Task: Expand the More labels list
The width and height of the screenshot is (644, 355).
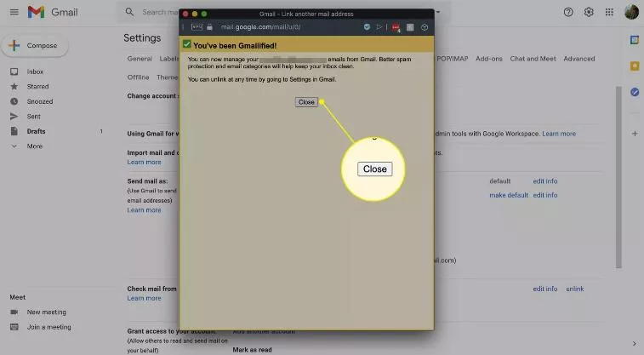Action: [35, 146]
